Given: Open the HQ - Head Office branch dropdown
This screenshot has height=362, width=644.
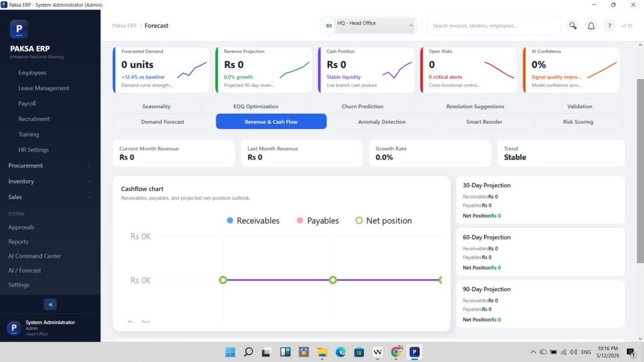Looking at the screenshot, I should (x=375, y=25).
